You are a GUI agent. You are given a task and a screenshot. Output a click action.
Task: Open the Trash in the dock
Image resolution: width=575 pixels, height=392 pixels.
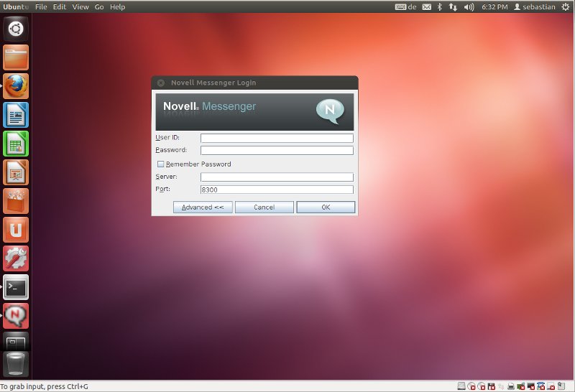coord(16,364)
